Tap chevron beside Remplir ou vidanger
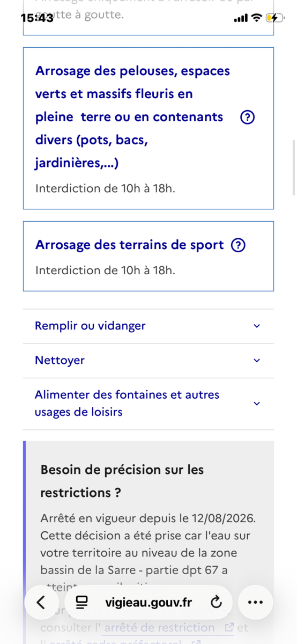Screen dimensions: 297x644 [x=257, y=326]
